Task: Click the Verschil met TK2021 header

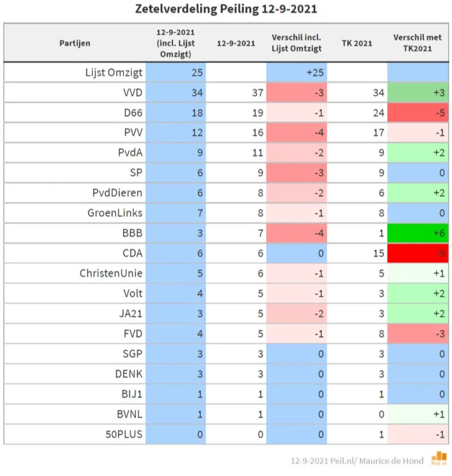Action: [x=418, y=43]
